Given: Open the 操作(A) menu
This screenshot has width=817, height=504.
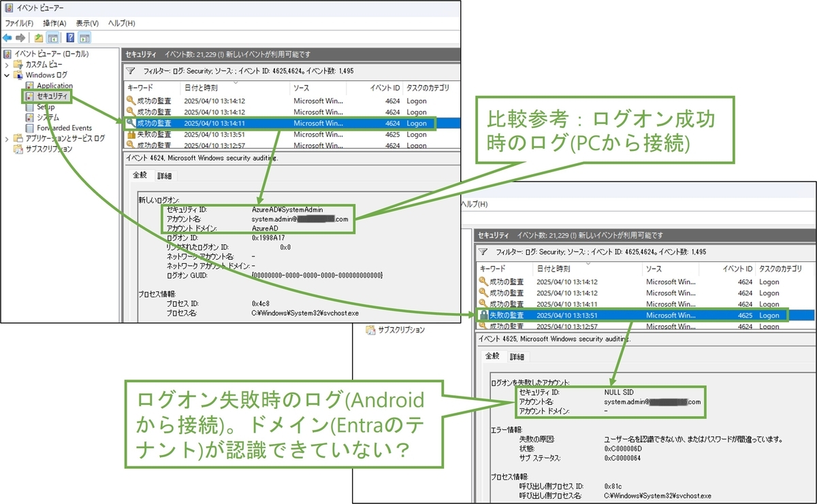Looking at the screenshot, I should [x=54, y=23].
